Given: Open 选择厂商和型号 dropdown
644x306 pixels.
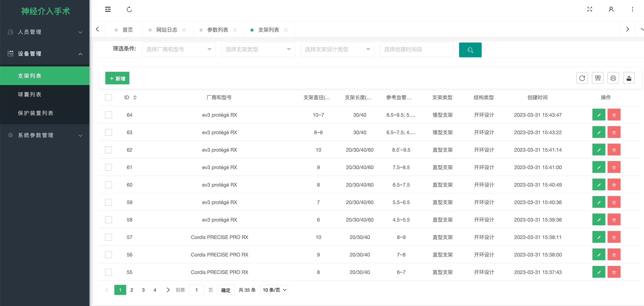Looking at the screenshot, I should coord(179,50).
